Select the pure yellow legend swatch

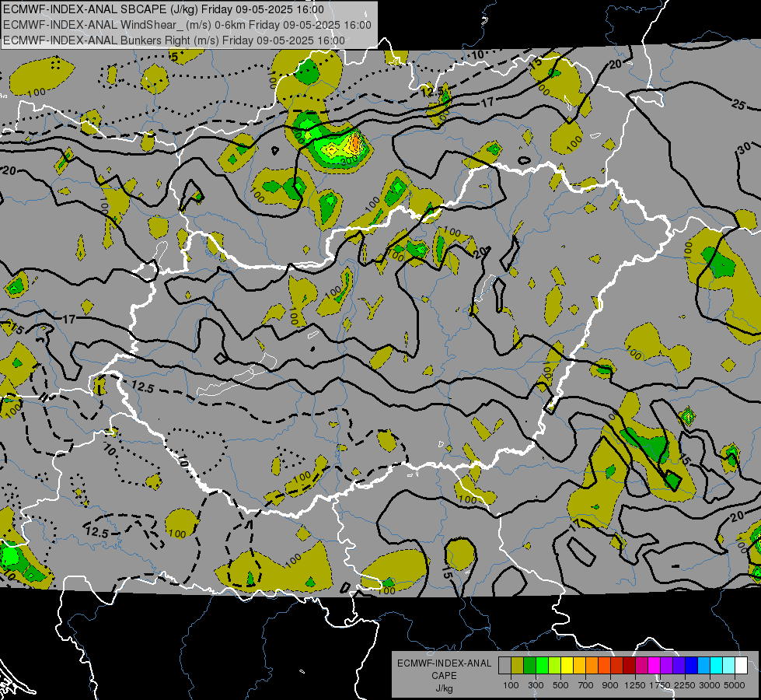pyautogui.click(x=567, y=666)
